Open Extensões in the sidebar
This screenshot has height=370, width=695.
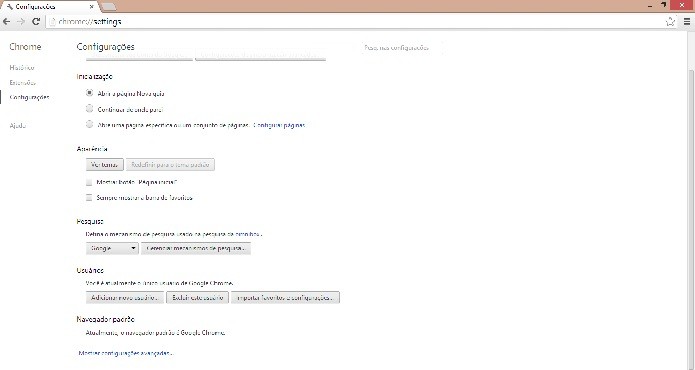(x=22, y=82)
